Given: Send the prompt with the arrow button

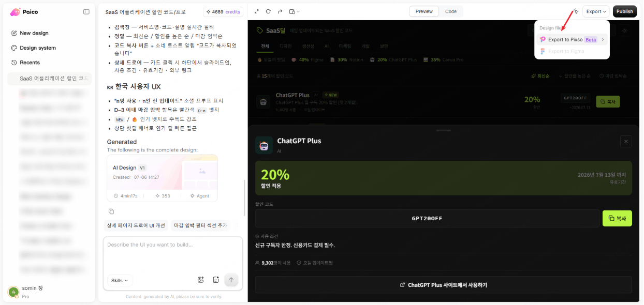Looking at the screenshot, I should (x=231, y=280).
